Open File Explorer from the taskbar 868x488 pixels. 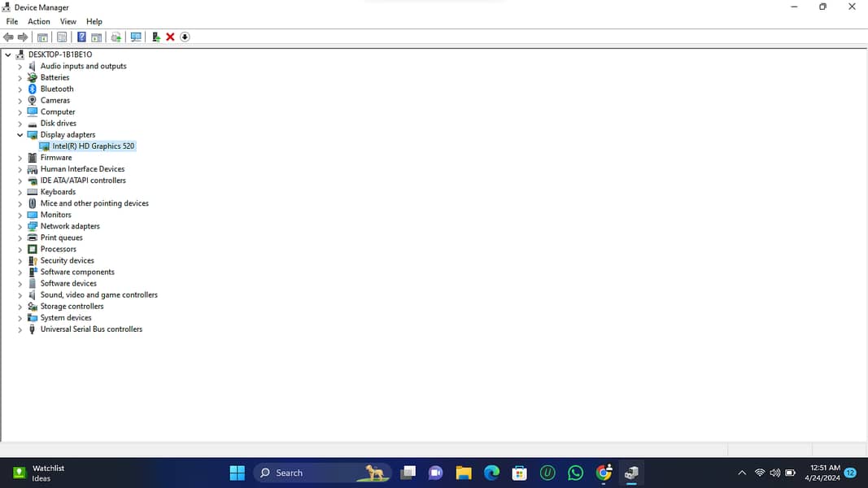click(x=464, y=473)
